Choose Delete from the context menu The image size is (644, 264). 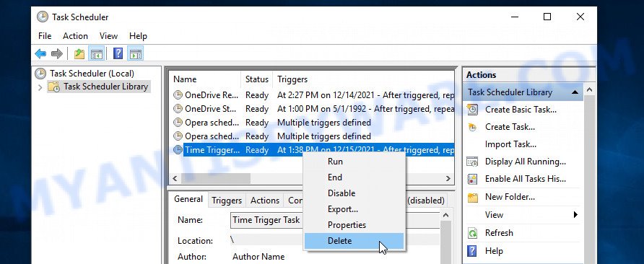(x=354, y=241)
